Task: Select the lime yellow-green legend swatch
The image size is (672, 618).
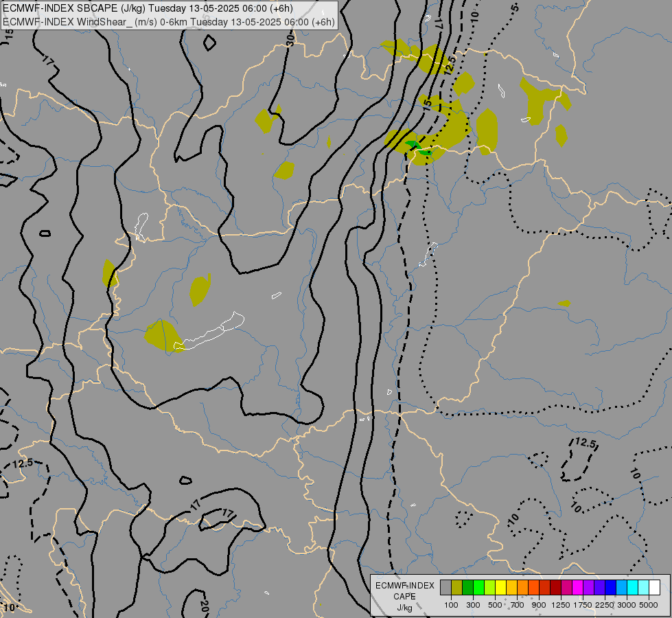Action: point(489,588)
